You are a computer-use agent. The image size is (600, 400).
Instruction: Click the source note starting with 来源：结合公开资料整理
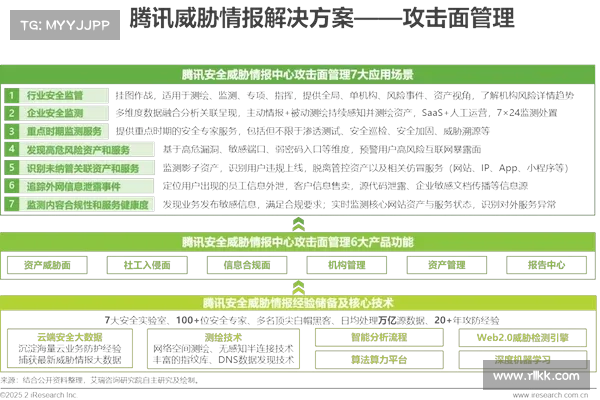[x=99, y=380]
